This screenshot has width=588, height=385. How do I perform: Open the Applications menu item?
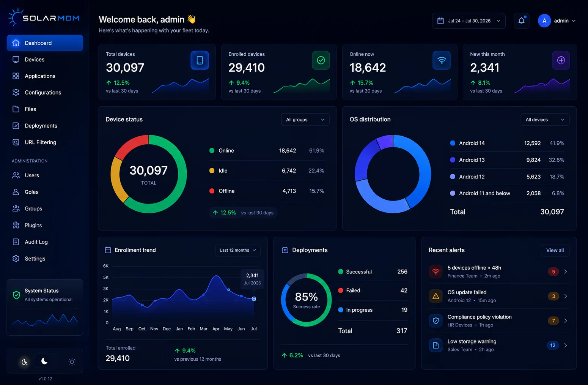45,76
